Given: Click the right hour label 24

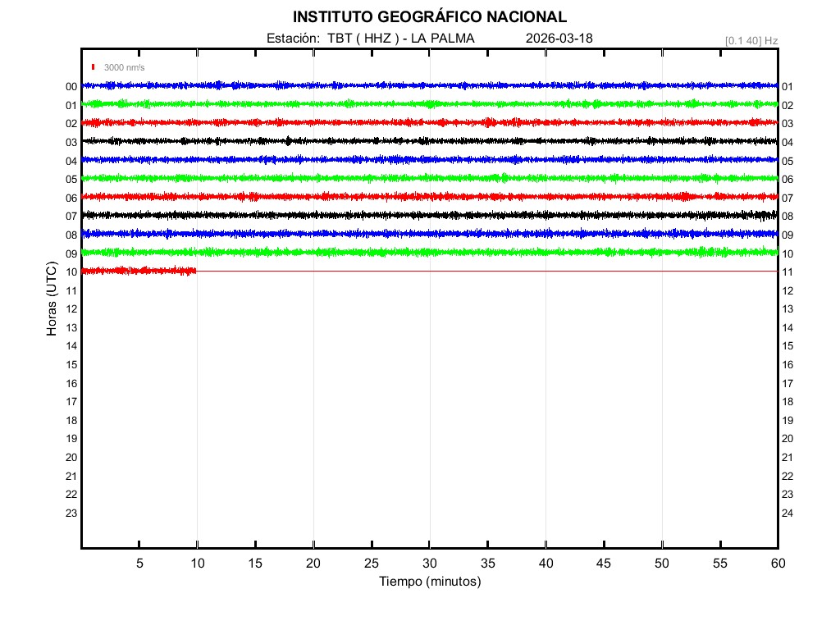Looking at the screenshot, I should pyautogui.click(x=787, y=514).
